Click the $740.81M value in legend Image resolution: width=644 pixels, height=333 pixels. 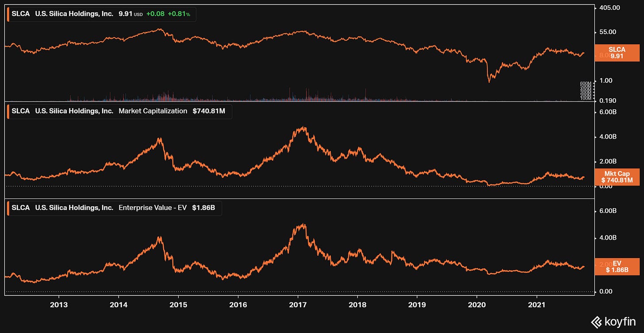[209, 111]
